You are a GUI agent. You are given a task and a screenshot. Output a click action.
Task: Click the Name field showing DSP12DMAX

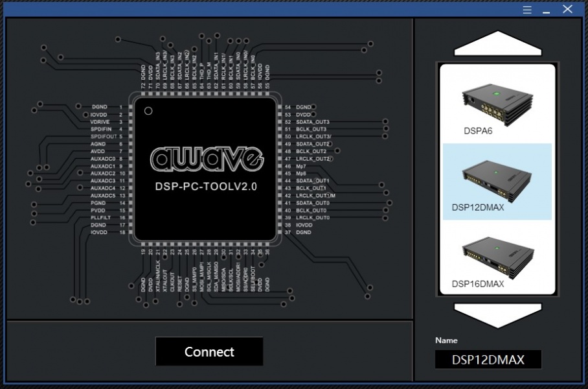tap(488, 359)
